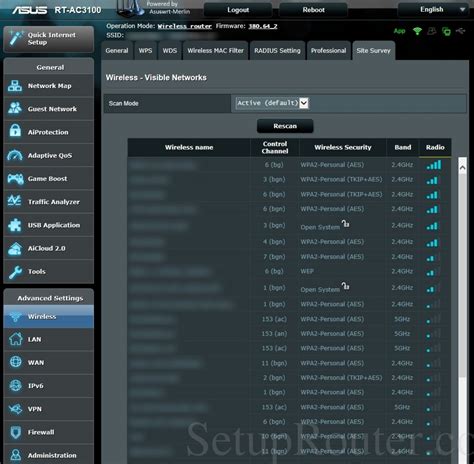Click the Reboot button

click(x=313, y=10)
